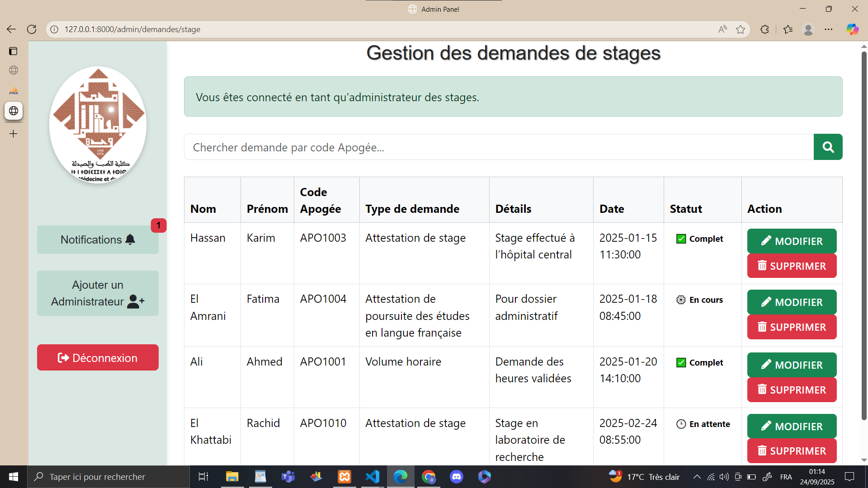
Task: Open Visual Studio Code from taskbar
Action: 373,477
